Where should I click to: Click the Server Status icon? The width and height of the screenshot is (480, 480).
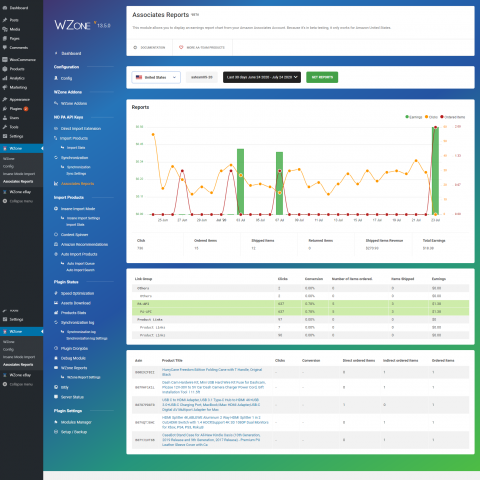tap(56, 397)
